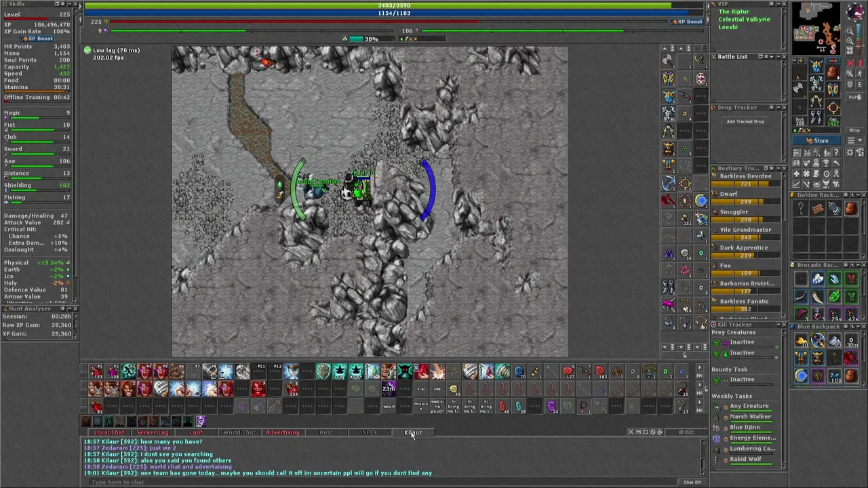Screen dimensions: 868x488
Task: Click the key item in the Blue Backpack
Action: click(835, 357)
